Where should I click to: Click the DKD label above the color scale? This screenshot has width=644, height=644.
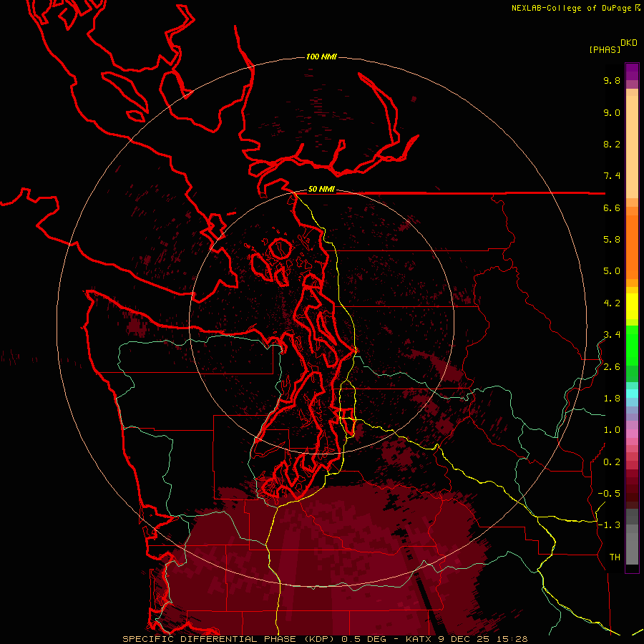coord(629,43)
